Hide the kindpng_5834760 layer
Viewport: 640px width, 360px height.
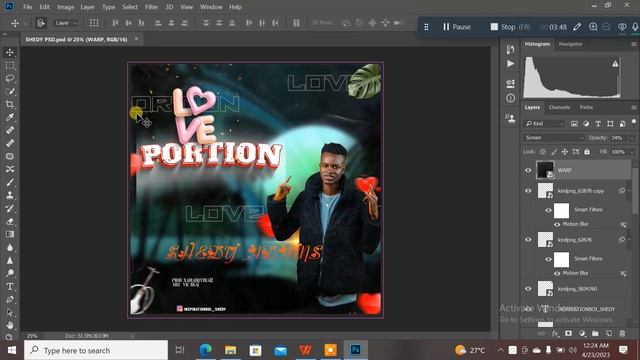click(528, 289)
